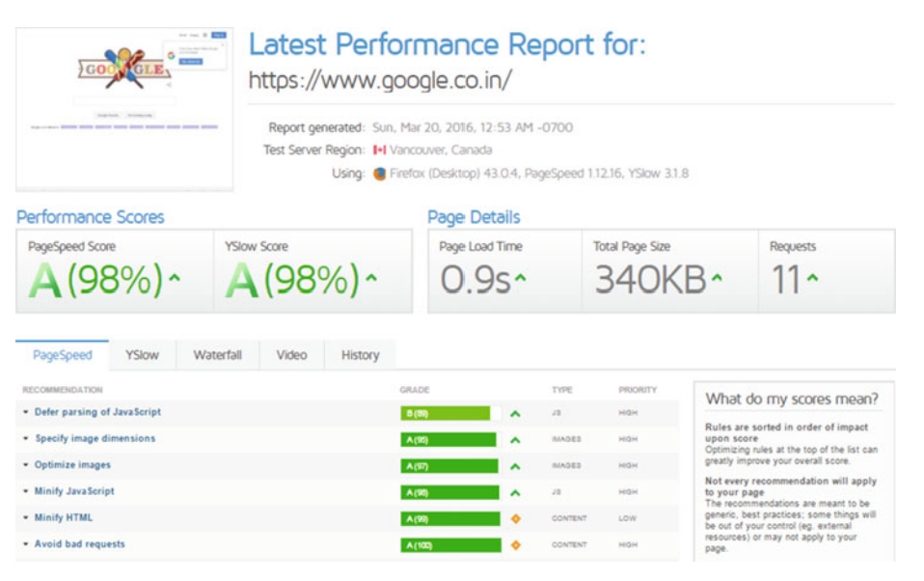Image resolution: width=924 pixels, height=581 pixels.
Task: Open the Defer parsing of JavaScript link
Action: [97, 412]
